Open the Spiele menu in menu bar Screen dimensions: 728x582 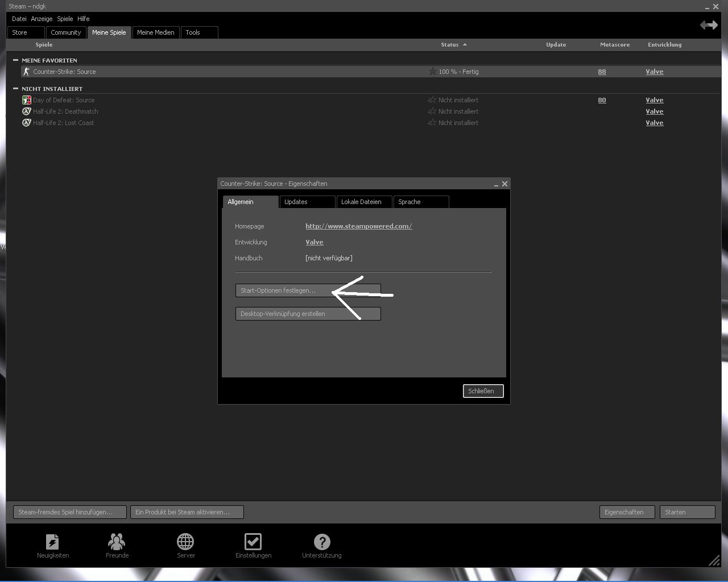tap(65, 19)
